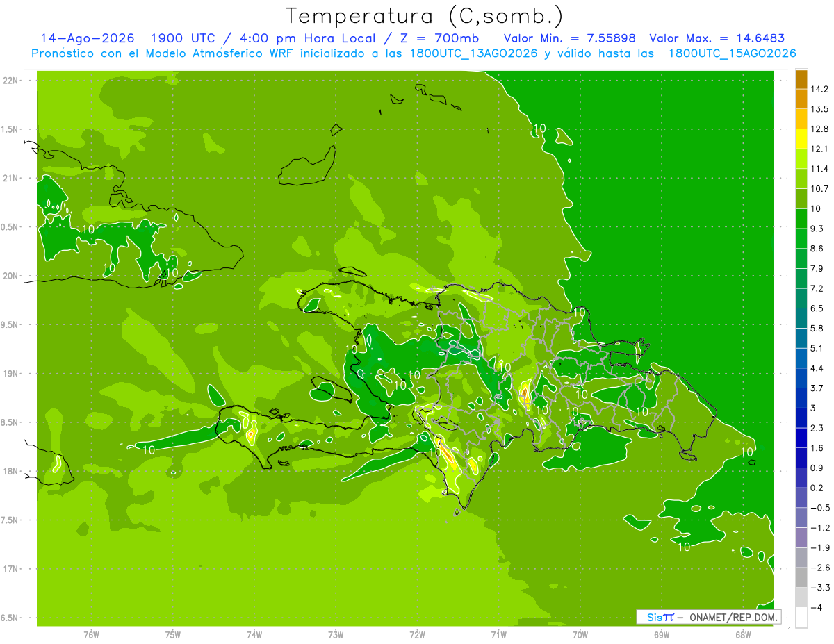The height and width of the screenshot is (644, 834).
Task: Click the "70W" longitude axis label
Action: click(x=580, y=635)
